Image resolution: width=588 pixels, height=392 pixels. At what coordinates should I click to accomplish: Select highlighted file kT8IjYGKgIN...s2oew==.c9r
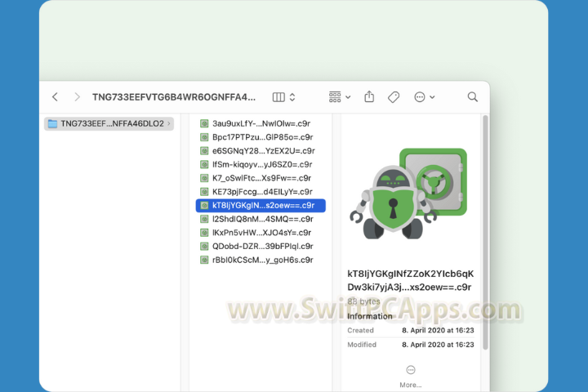(x=261, y=205)
